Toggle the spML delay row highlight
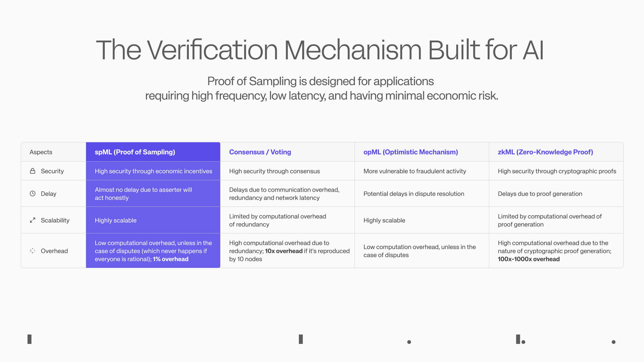 pyautogui.click(x=153, y=193)
